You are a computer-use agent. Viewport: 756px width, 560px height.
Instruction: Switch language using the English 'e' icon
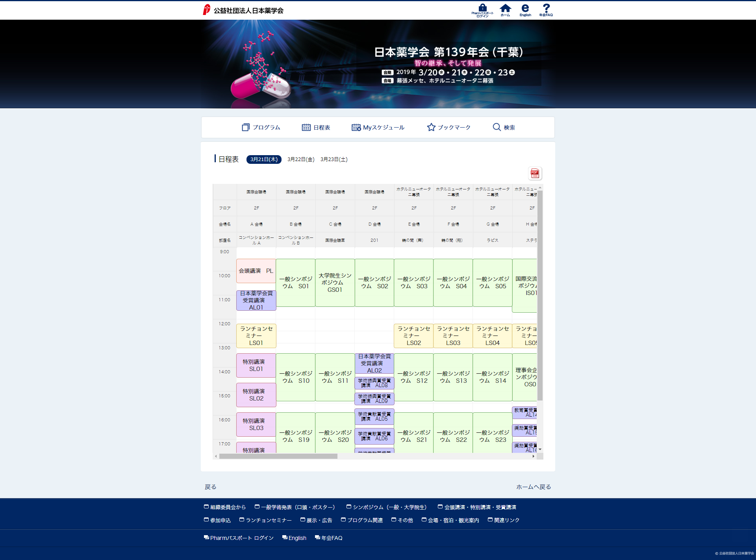pos(524,9)
